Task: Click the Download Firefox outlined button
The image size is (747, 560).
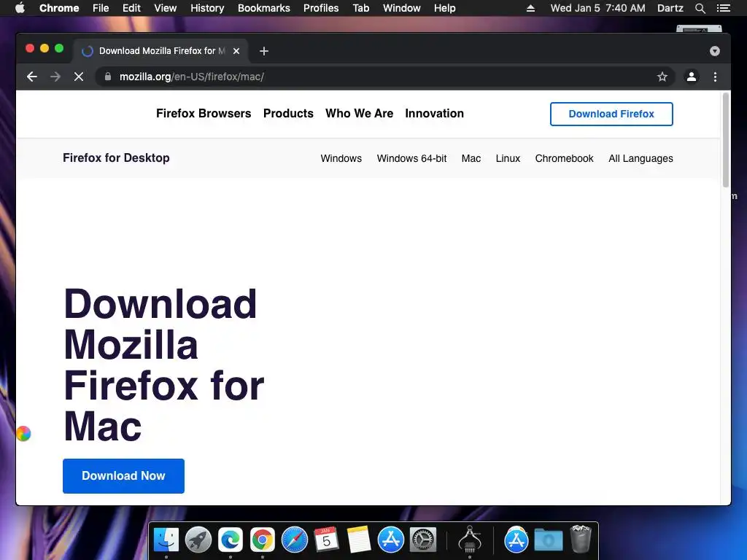Action: click(611, 114)
